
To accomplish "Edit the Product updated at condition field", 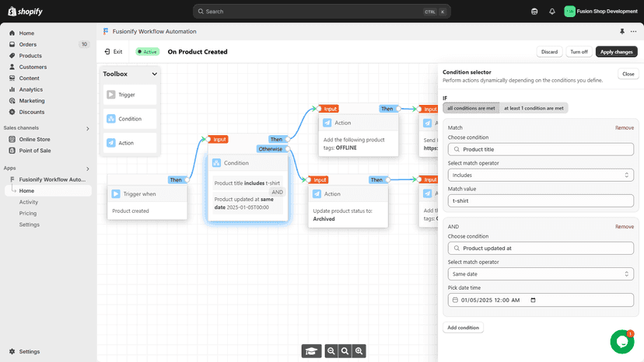I will tap(541, 249).
